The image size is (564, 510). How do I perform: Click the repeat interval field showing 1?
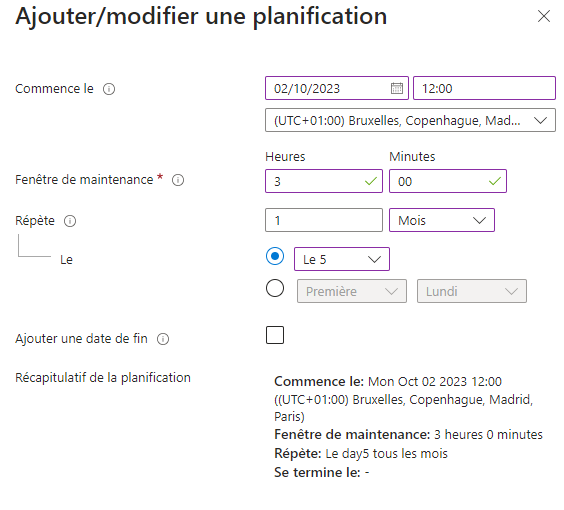coord(324,220)
